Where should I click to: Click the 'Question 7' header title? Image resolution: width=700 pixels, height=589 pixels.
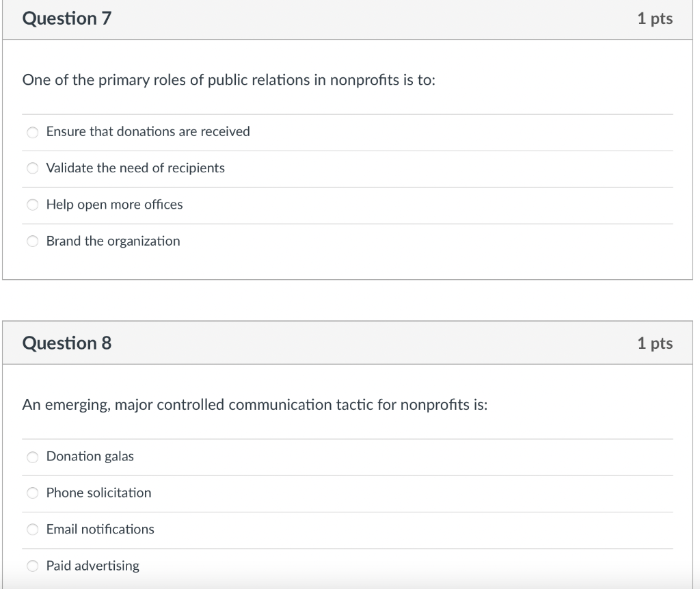pyautogui.click(x=67, y=18)
